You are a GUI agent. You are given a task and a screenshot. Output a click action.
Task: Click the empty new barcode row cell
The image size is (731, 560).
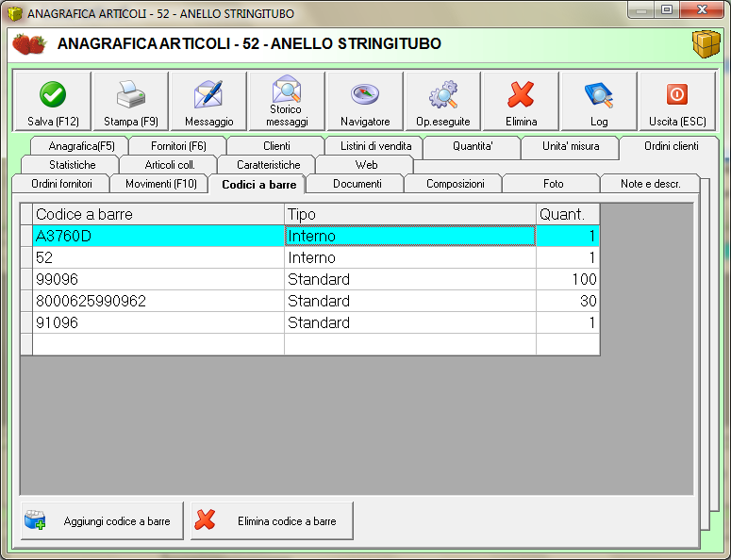point(158,344)
